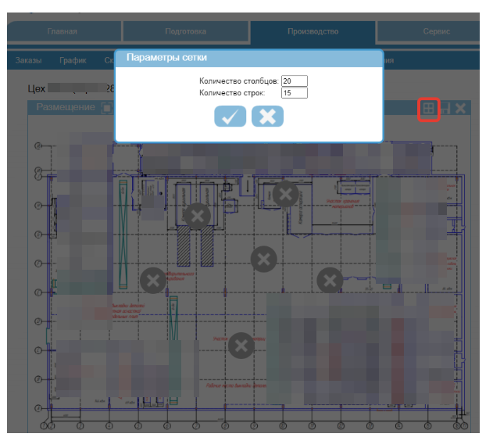
Task: Close the Размещение panel with its X icon
Action: (x=461, y=108)
